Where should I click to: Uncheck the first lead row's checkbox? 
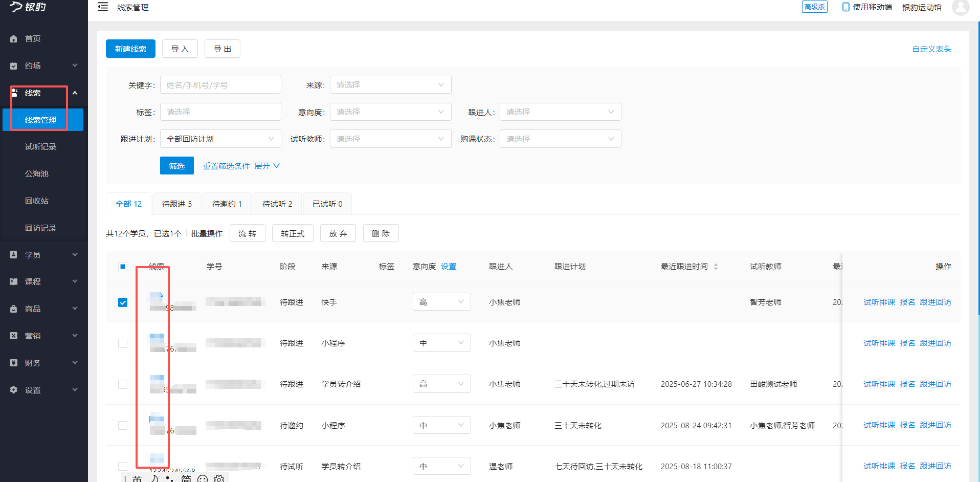click(122, 302)
